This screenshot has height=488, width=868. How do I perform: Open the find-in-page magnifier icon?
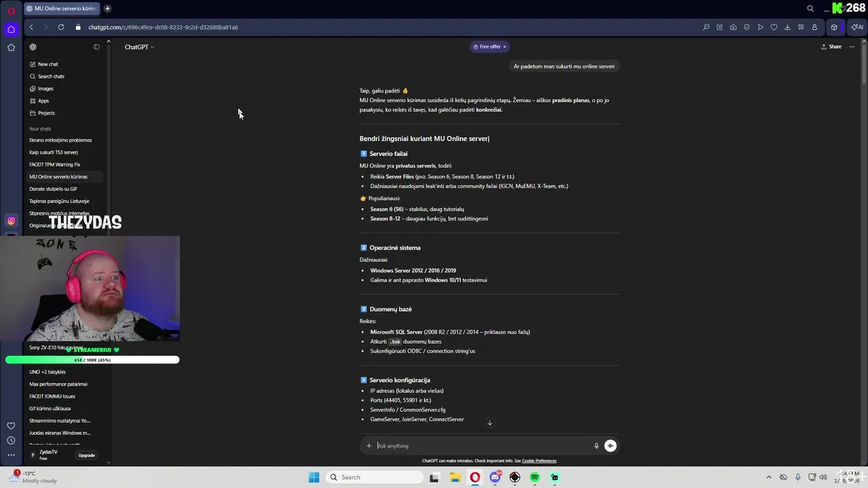click(706, 27)
